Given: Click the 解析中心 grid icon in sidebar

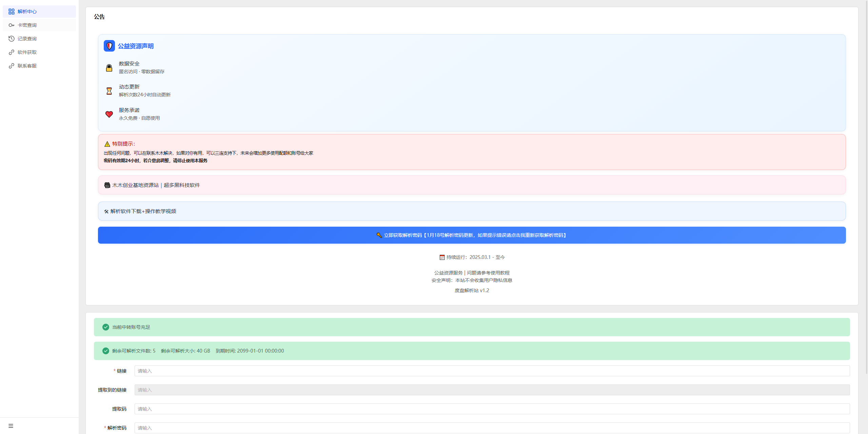Looking at the screenshot, I should click(11, 12).
